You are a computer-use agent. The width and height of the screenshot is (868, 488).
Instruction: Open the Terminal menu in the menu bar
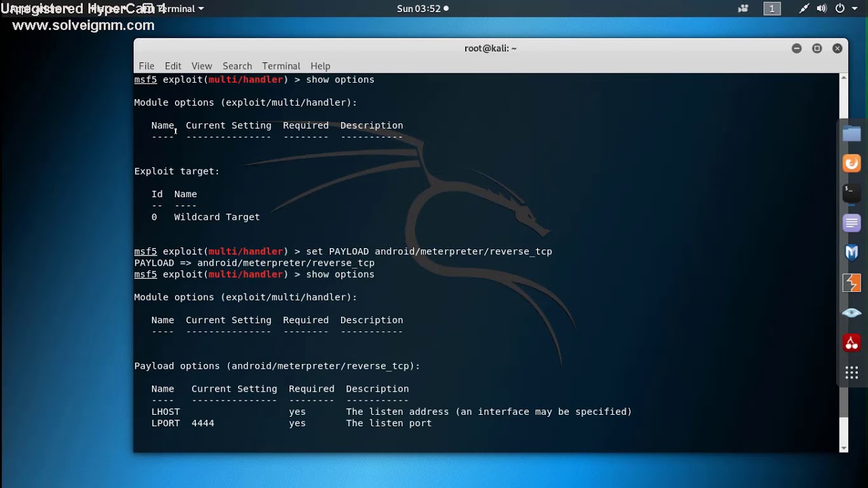point(281,66)
